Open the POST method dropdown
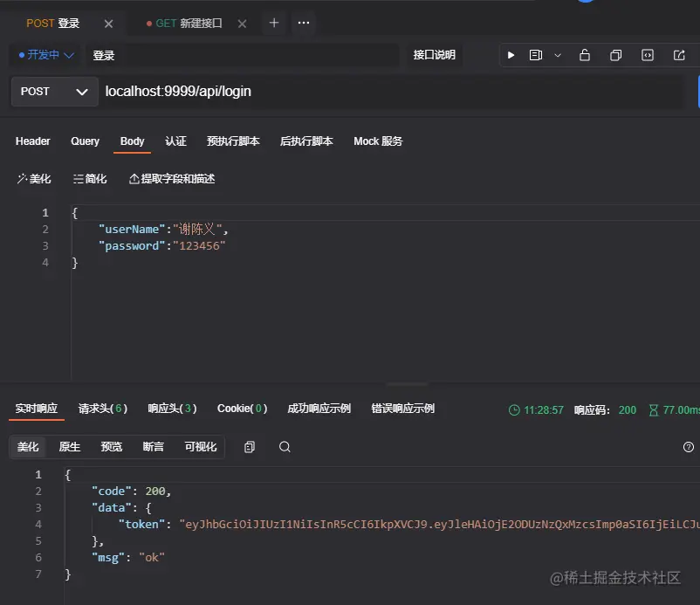The height and width of the screenshot is (605, 700). pyautogui.click(x=54, y=92)
